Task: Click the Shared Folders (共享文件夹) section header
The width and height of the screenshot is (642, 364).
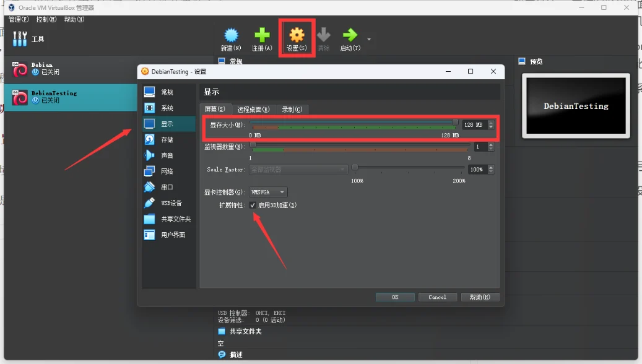Action: pos(245,331)
